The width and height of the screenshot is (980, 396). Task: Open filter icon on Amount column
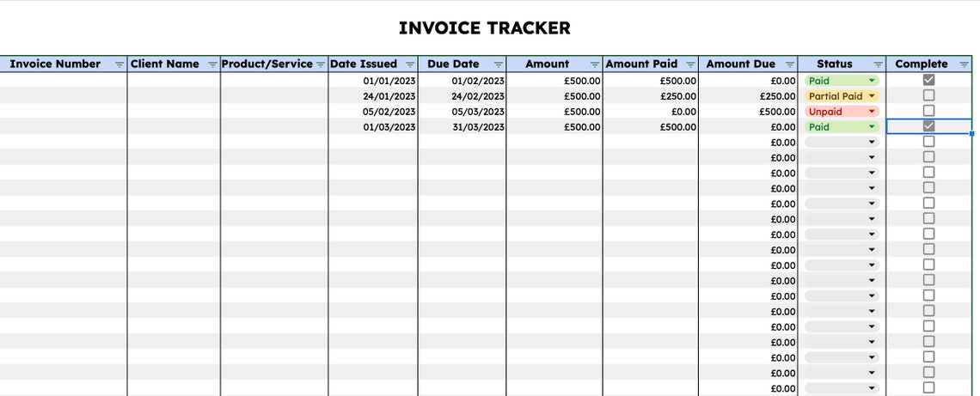(x=594, y=64)
